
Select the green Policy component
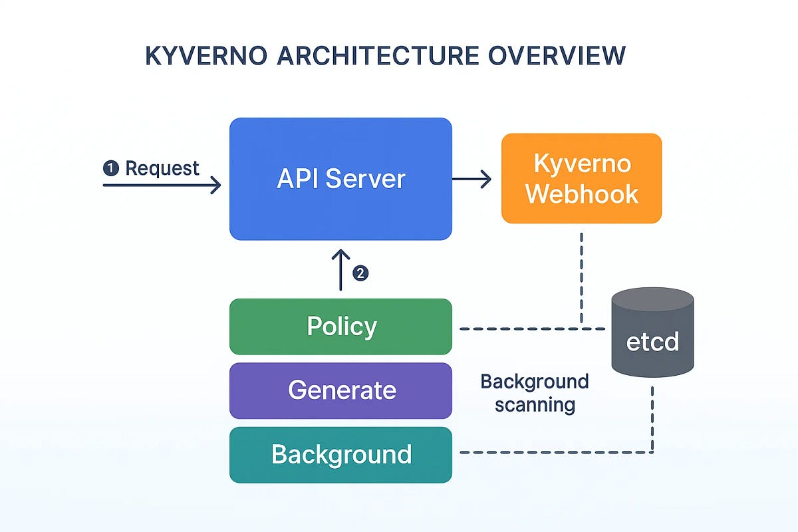340,326
